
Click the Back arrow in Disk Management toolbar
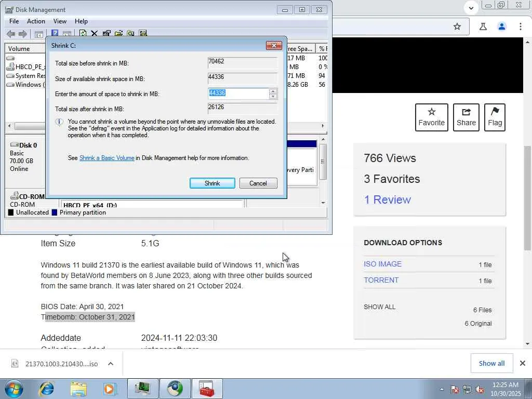pos(11,34)
